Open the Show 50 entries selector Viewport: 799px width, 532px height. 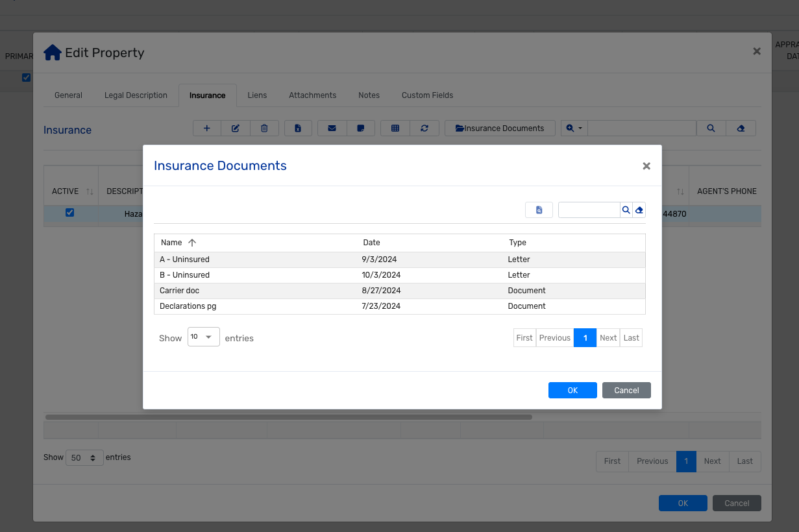coord(84,457)
